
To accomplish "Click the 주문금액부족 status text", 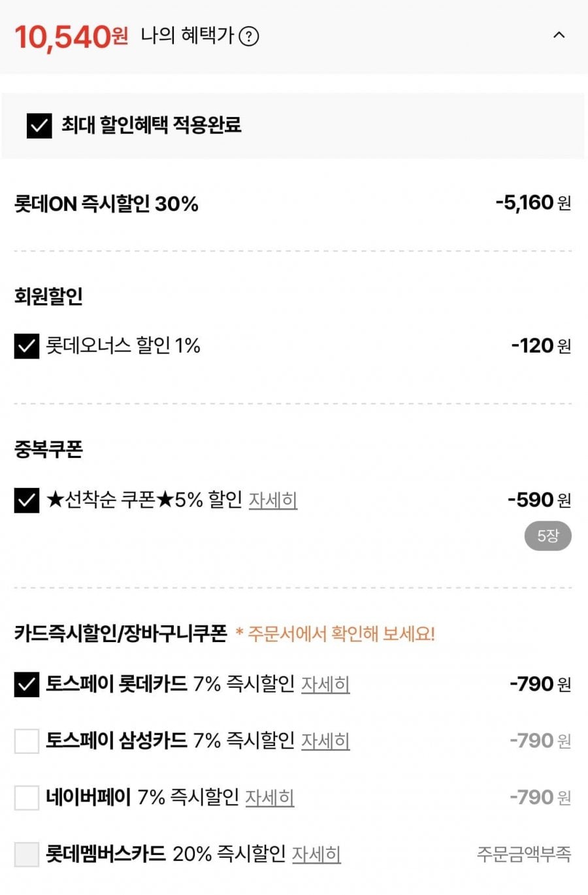I will 524,854.
